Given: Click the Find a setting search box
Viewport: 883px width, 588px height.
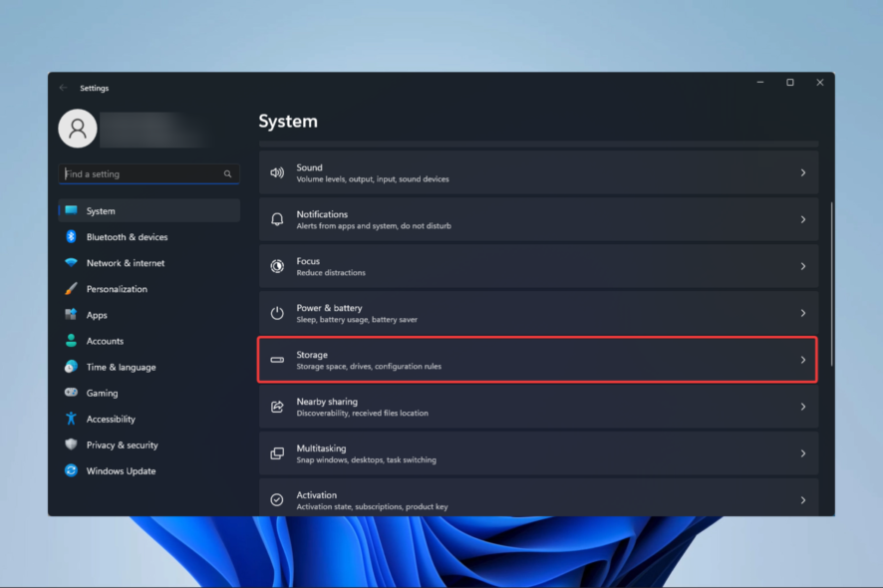Looking at the screenshot, I should pyautogui.click(x=149, y=174).
